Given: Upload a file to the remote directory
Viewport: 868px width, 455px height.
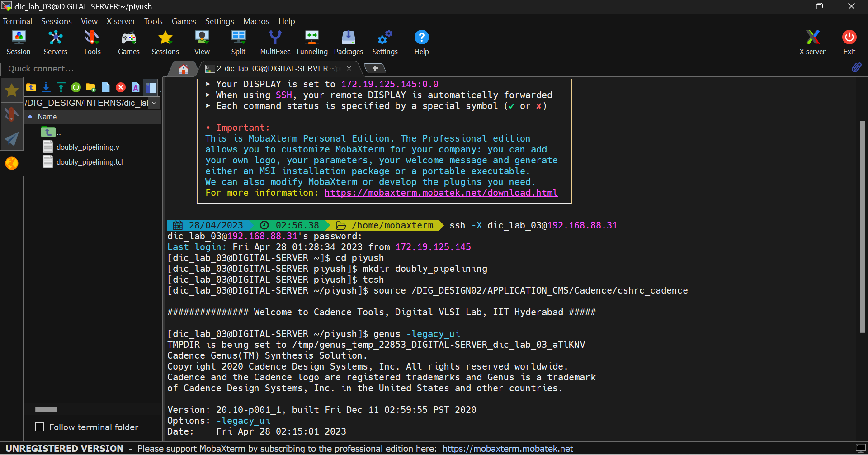Looking at the screenshot, I should [x=61, y=87].
